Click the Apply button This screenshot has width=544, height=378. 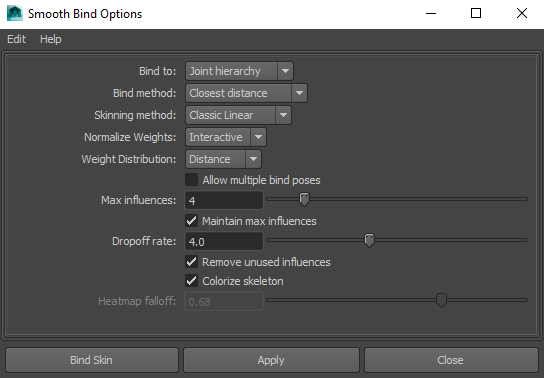click(x=271, y=360)
